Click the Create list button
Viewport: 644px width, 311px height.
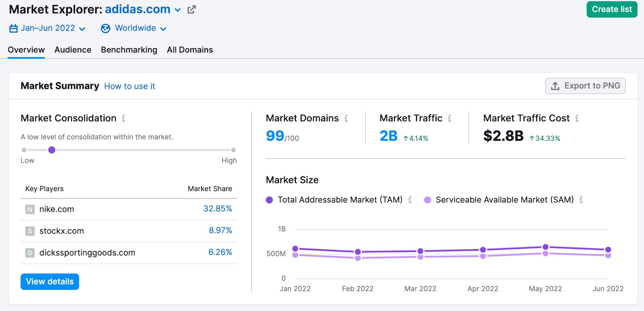coord(612,9)
